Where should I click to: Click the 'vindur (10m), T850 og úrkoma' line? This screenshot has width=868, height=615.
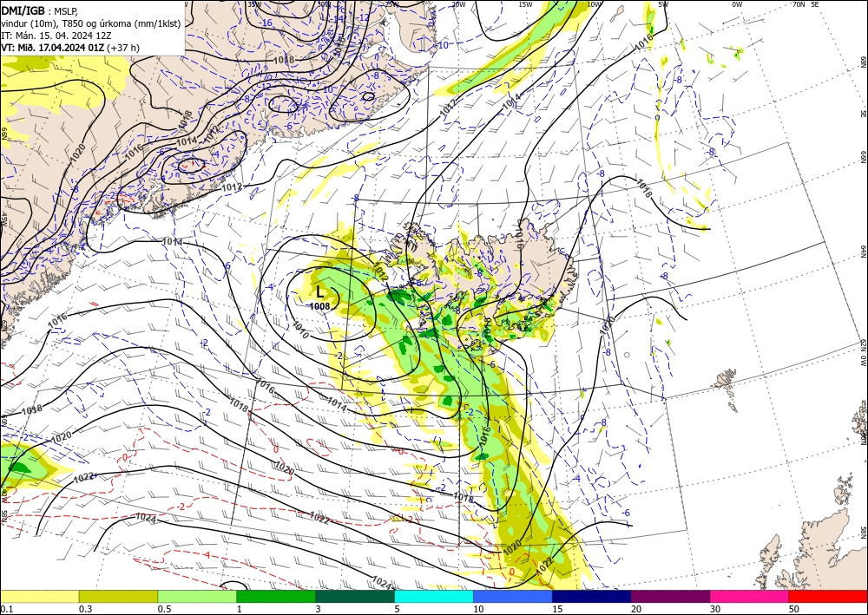pos(91,23)
